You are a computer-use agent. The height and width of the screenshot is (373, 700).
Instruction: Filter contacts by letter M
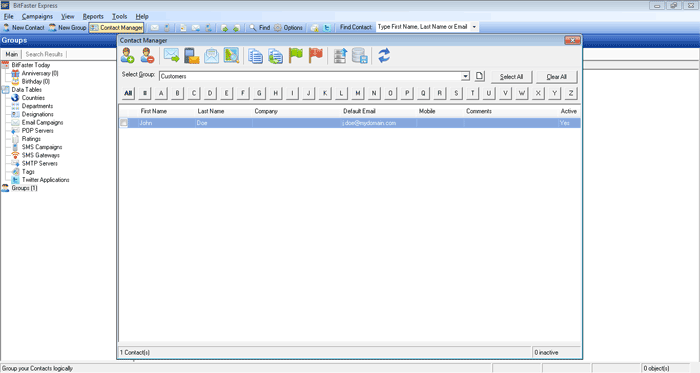tap(357, 93)
